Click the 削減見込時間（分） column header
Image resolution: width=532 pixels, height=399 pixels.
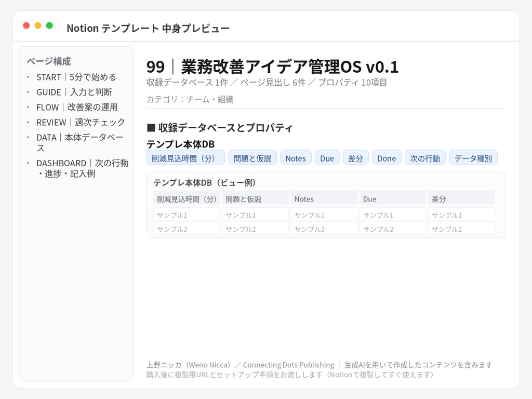coord(187,199)
